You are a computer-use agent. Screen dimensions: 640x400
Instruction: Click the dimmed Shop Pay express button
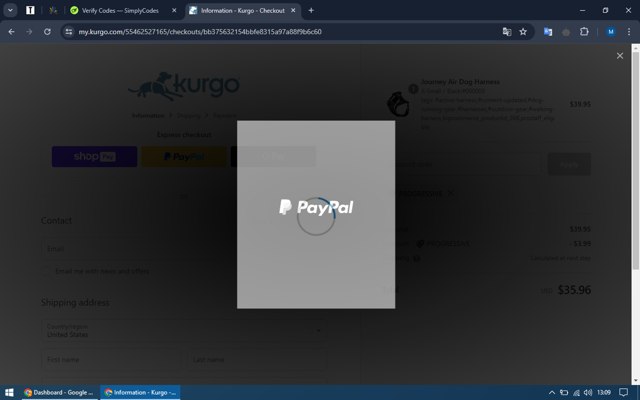click(x=94, y=157)
